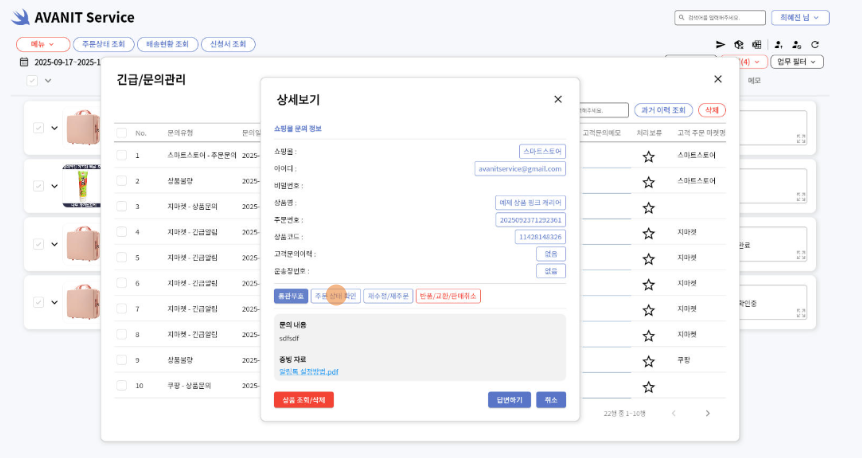Open the 메뉴 dropdown
This screenshot has height=458, width=862.
tap(43, 45)
